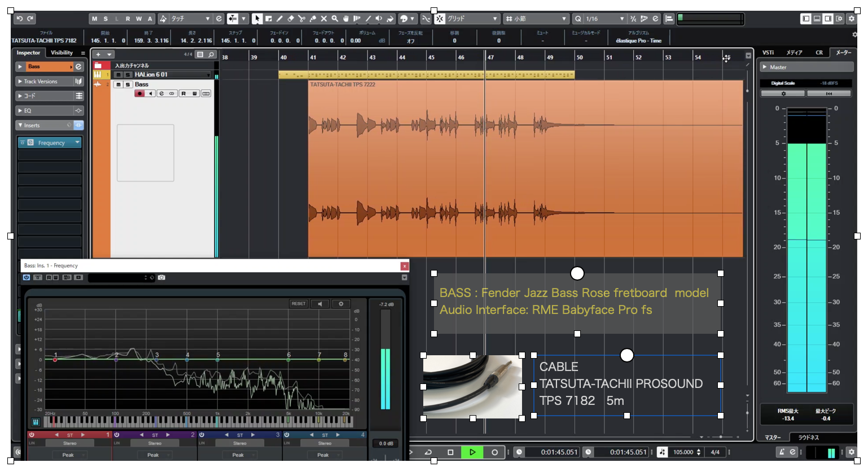
Task: Select the Draw pencil tool
Action: pyautogui.click(x=279, y=19)
